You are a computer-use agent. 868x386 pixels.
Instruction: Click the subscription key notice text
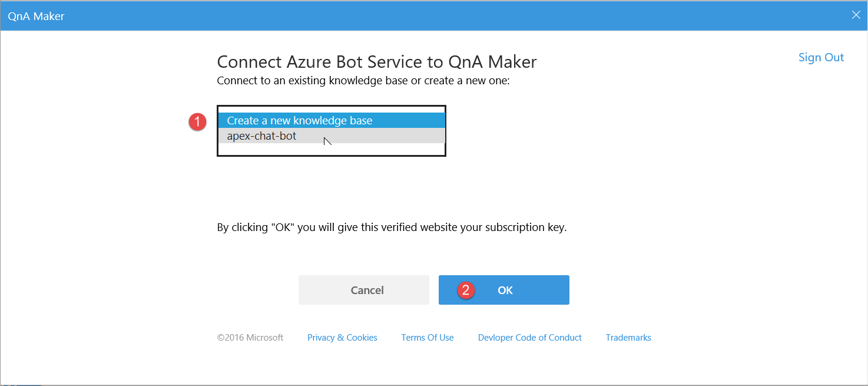[392, 227]
